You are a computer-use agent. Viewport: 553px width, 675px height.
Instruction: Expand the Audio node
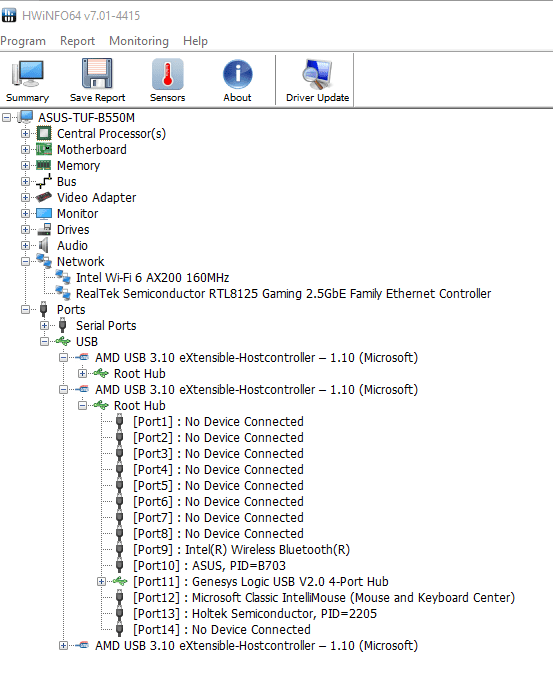[25, 245]
